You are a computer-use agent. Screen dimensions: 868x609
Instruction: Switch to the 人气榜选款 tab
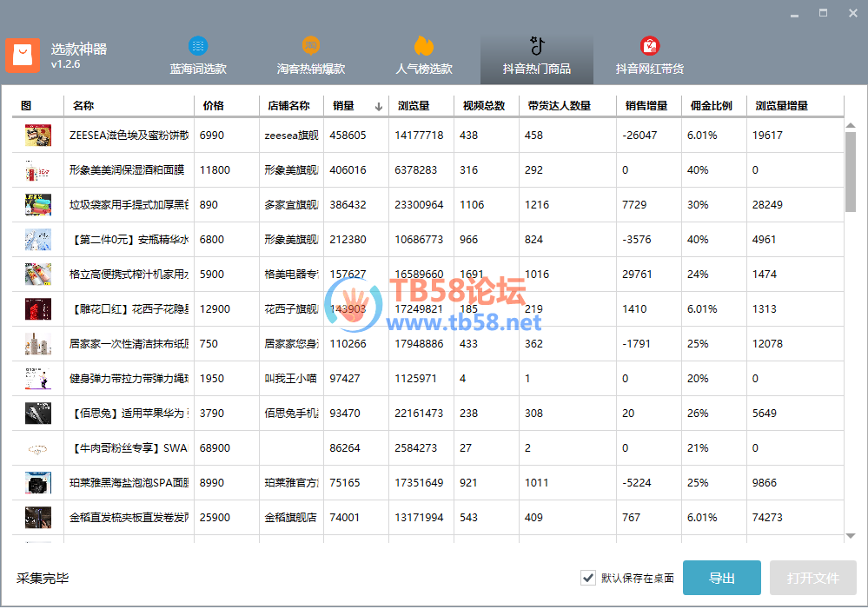[424, 56]
